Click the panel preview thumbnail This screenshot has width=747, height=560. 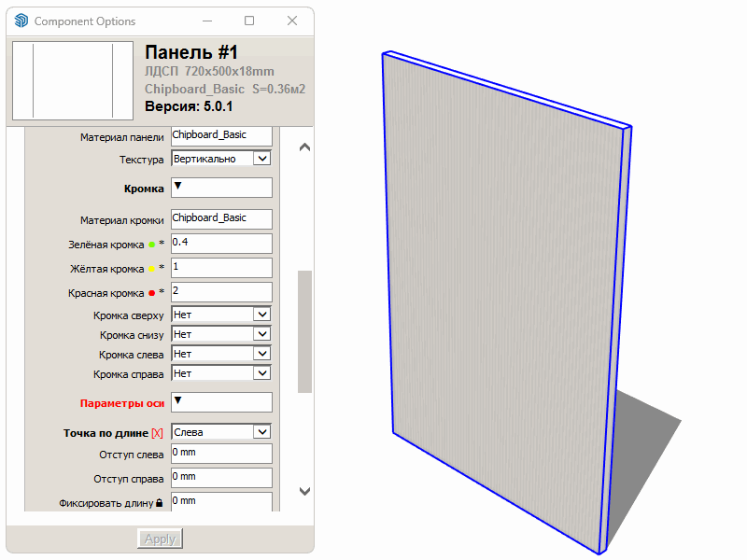(74, 81)
